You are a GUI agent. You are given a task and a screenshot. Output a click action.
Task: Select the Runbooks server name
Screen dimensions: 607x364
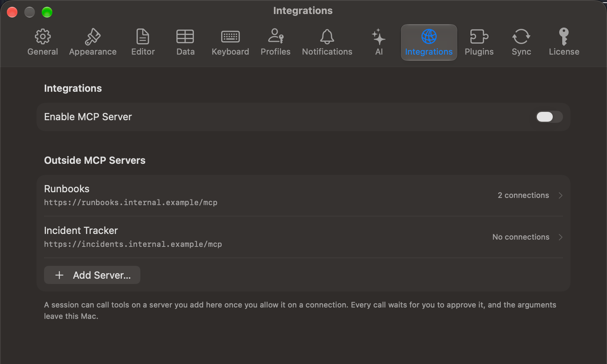click(67, 189)
